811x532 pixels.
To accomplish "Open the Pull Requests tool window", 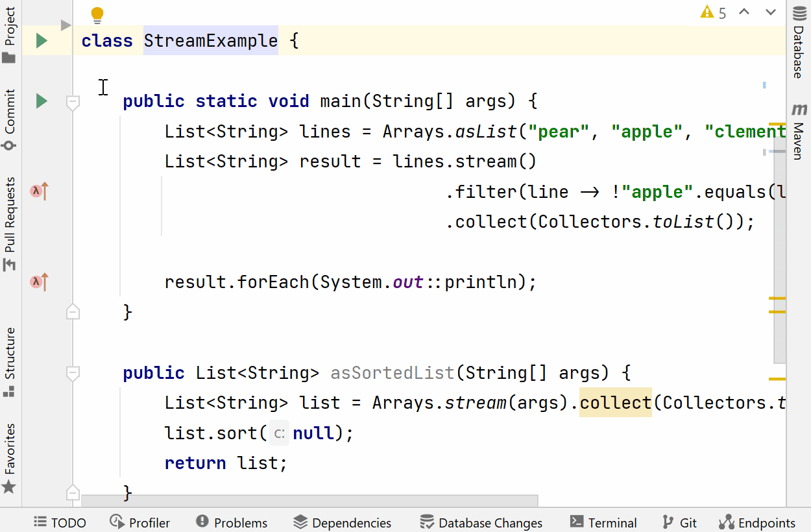I will tap(9, 224).
